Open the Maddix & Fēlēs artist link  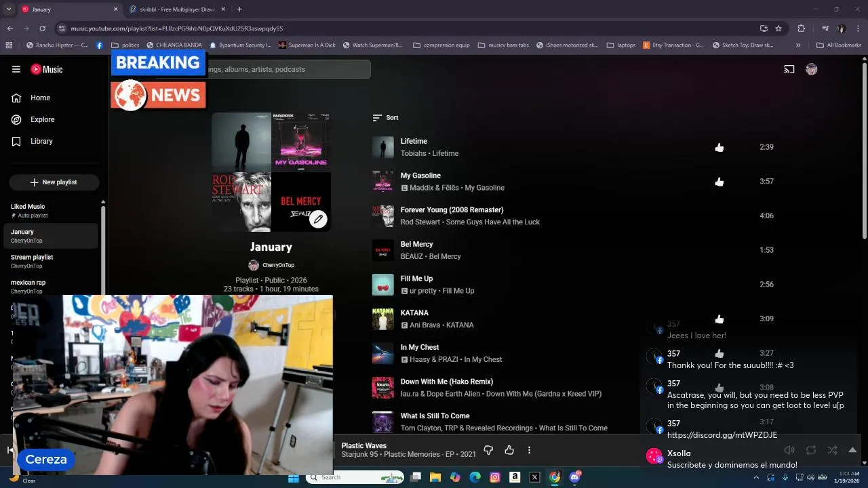[x=434, y=188]
